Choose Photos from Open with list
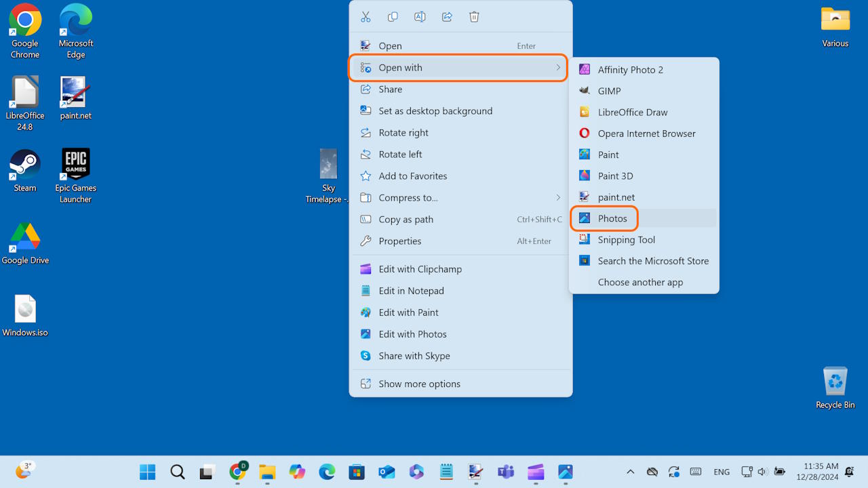The image size is (868, 488). click(612, 218)
